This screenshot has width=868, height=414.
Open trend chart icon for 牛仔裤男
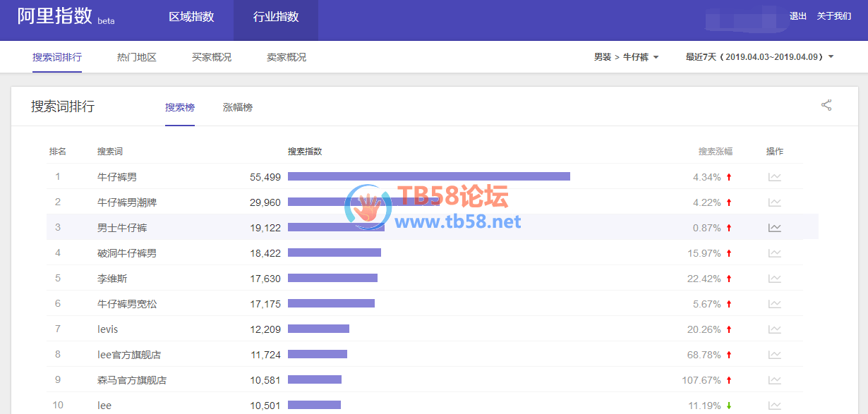pos(774,177)
